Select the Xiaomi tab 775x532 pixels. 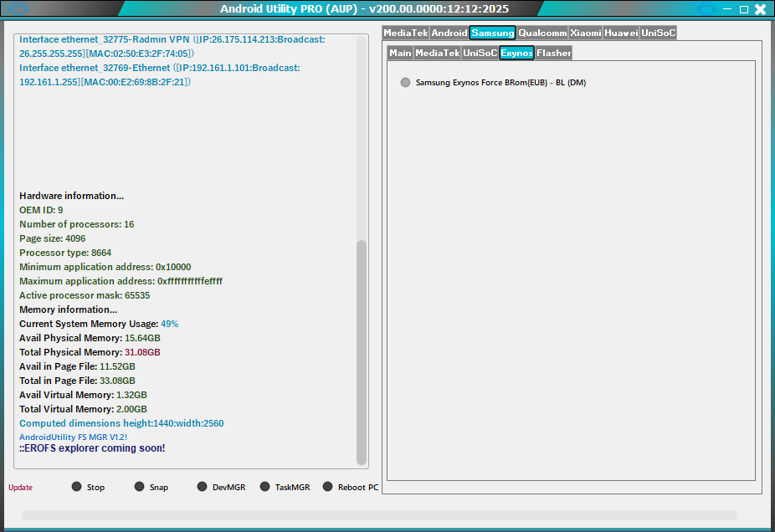pos(586,33)
